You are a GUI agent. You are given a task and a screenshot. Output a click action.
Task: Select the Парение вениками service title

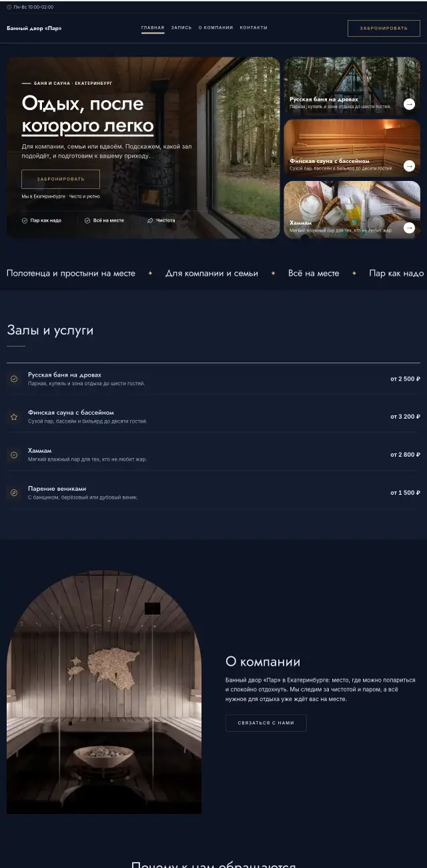[57, 489]
